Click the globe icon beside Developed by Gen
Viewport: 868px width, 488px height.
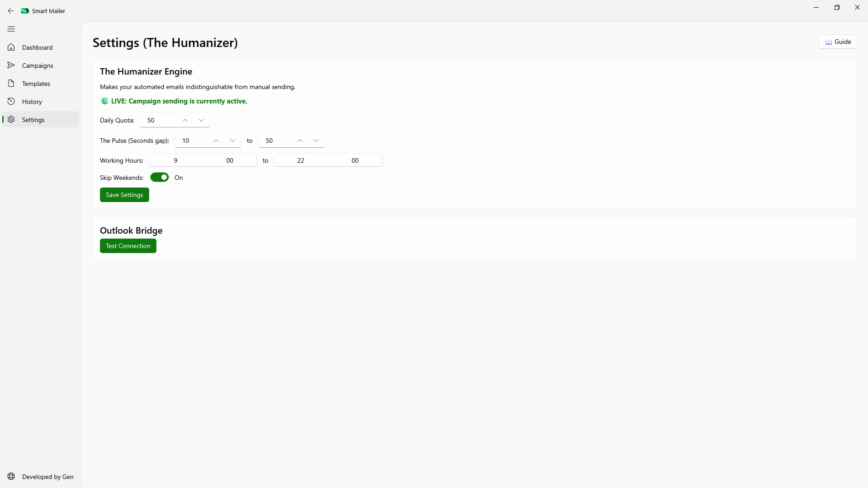tap(11, 476)
